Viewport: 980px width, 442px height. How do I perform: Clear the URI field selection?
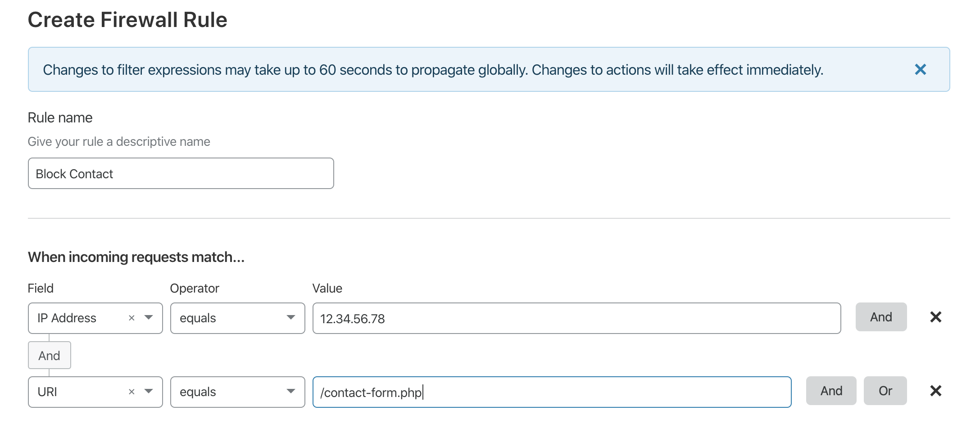pyautogui.click(x=132, y=392)
